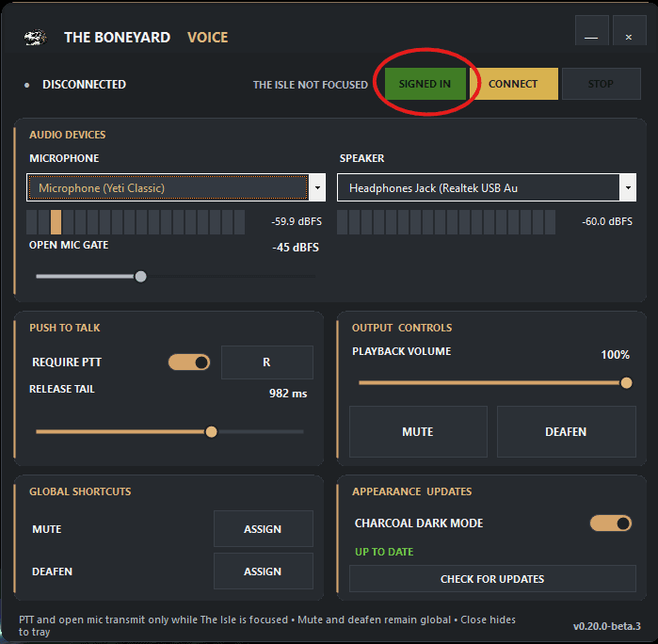Click the GLOBAL SHORTCUTS section heading
Image resolution: width=658 pixels, height=644 pixels.
pyautogui.click(x=80, y=491)
